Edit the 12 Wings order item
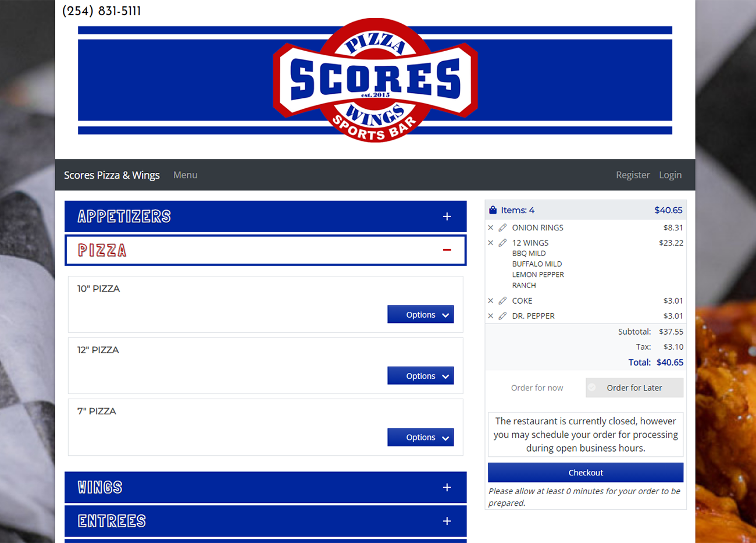The image size is (756, 543). click(x=502, y=243)
